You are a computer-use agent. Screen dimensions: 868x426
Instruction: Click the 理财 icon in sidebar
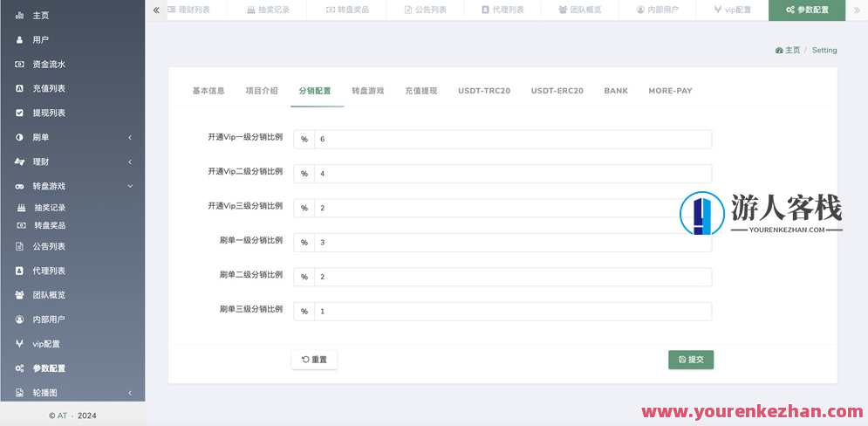tap(19, 161)
